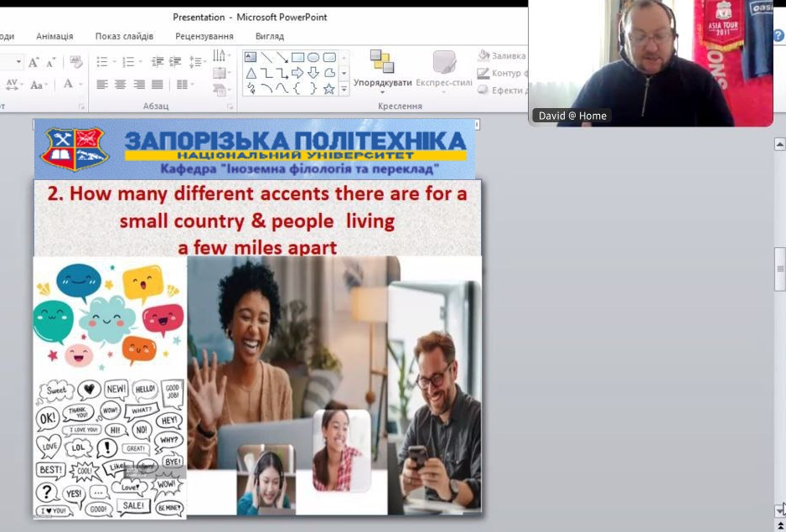Click the Clear Formatting icon
Image resolution: width=786 pixels, height=532 pixels.
click(x=76, y=63)
